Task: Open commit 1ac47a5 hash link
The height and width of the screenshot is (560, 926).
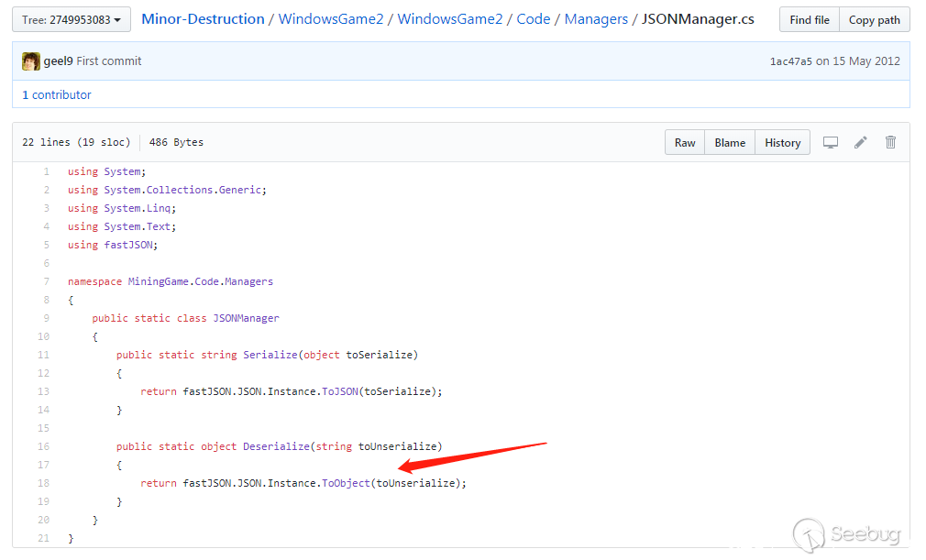Action: coord(790,61)
